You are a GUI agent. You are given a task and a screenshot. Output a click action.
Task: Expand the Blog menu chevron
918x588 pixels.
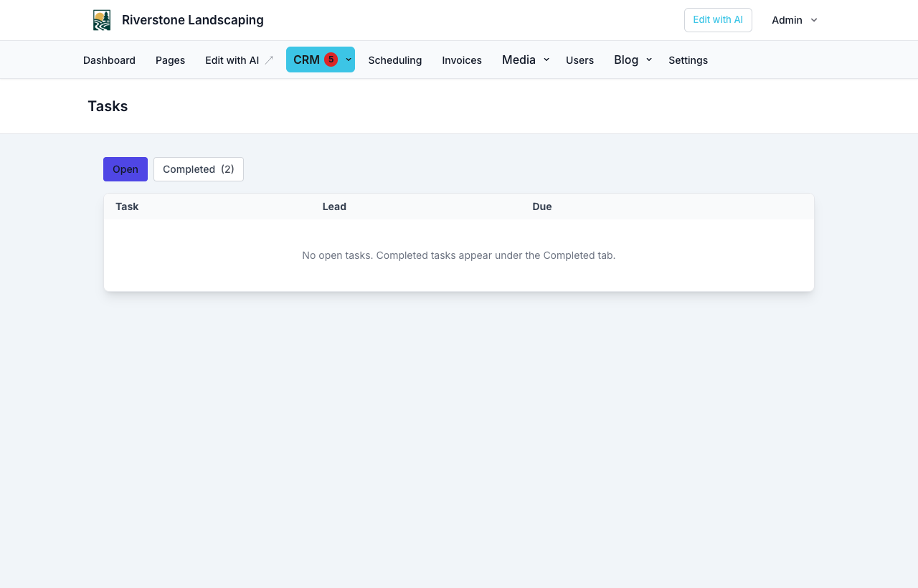coord(649,60)
